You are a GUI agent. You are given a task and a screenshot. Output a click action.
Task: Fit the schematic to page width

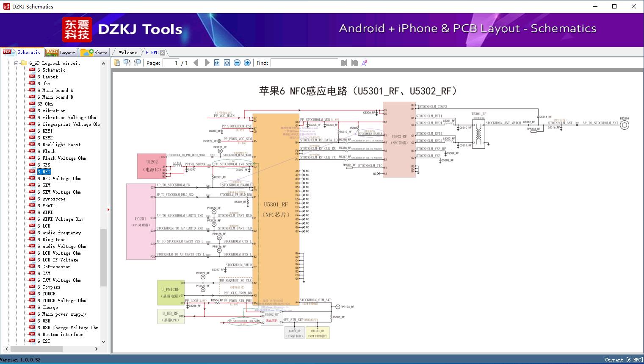click(x=217, y=63)
